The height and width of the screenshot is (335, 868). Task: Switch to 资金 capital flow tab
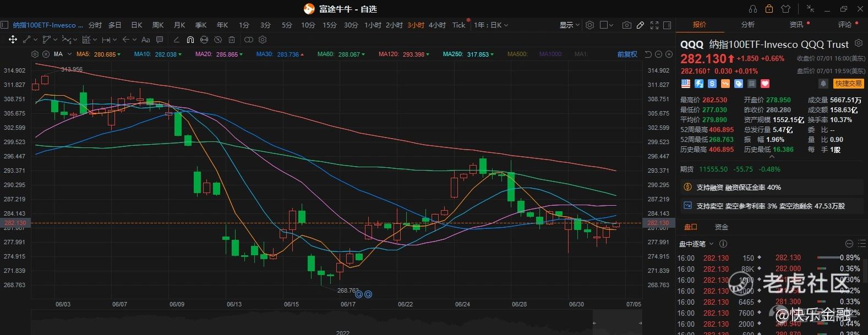coord(721,227)
